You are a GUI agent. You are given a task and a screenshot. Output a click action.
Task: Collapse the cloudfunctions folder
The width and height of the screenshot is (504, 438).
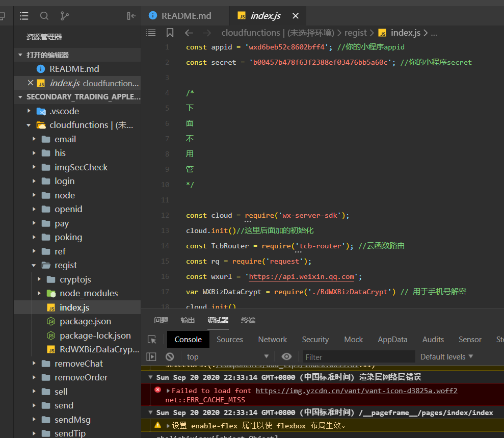click(x=29, y=125)
